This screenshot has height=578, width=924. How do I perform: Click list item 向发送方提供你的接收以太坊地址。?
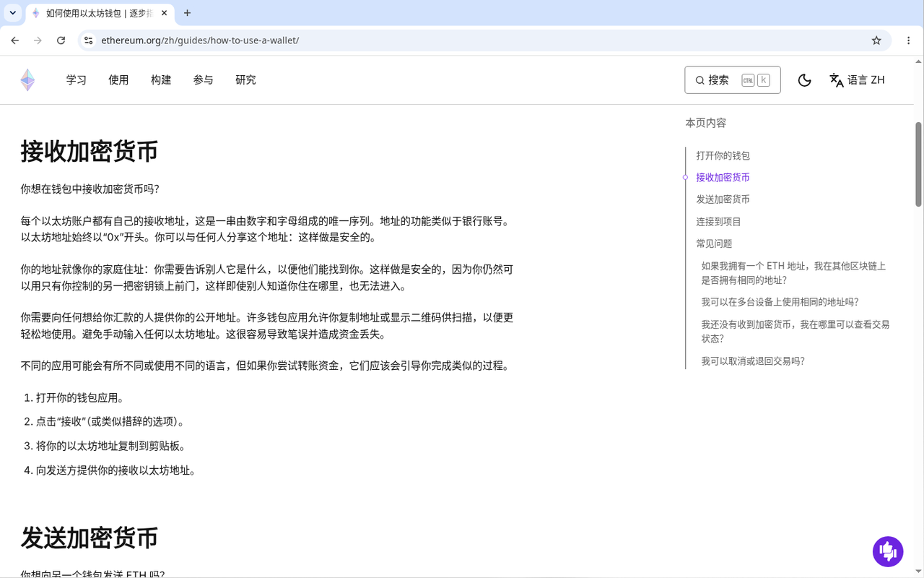tap(116, 470)
